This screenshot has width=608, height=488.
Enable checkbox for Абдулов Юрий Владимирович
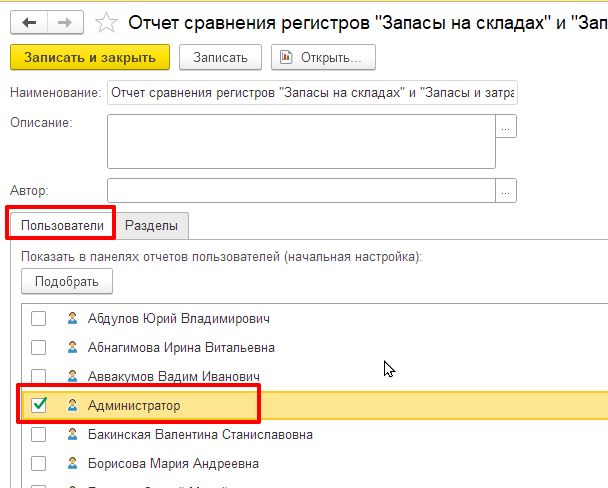click(39, 319)
